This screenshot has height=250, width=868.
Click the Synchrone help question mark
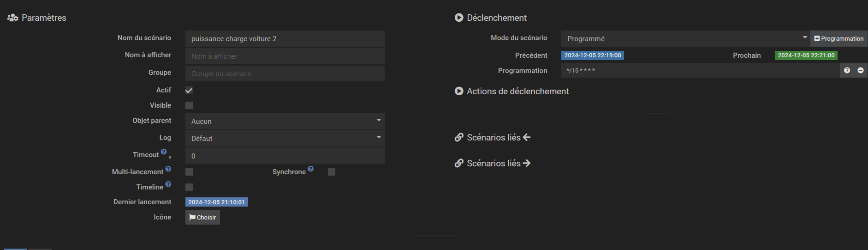coord(311,169)
